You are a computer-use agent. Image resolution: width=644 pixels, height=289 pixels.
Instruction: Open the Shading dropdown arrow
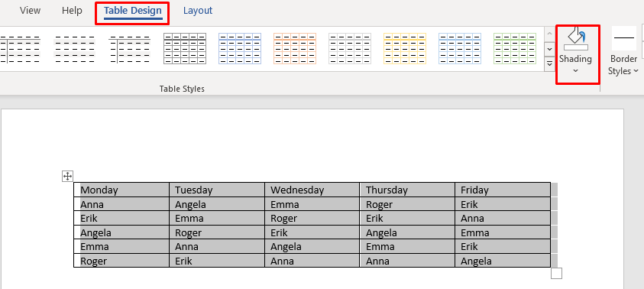point(575,71)
